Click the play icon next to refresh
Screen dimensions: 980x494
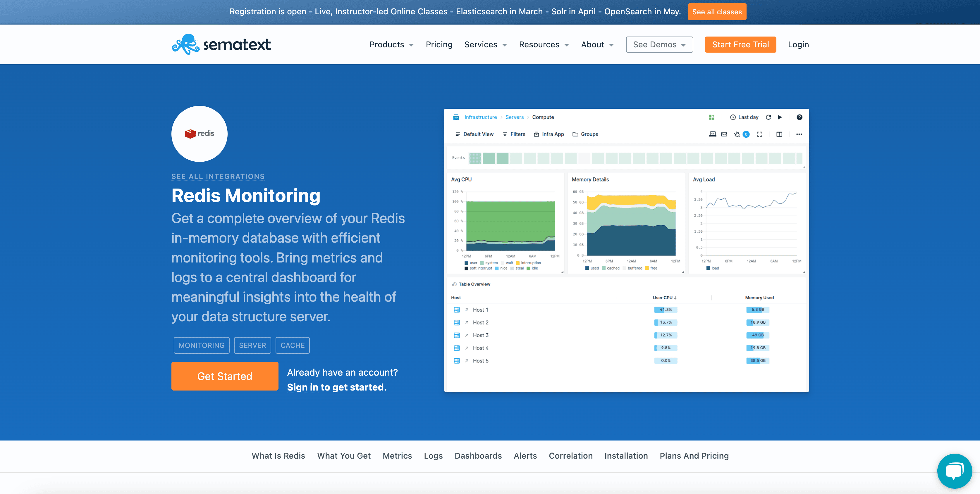780,117
